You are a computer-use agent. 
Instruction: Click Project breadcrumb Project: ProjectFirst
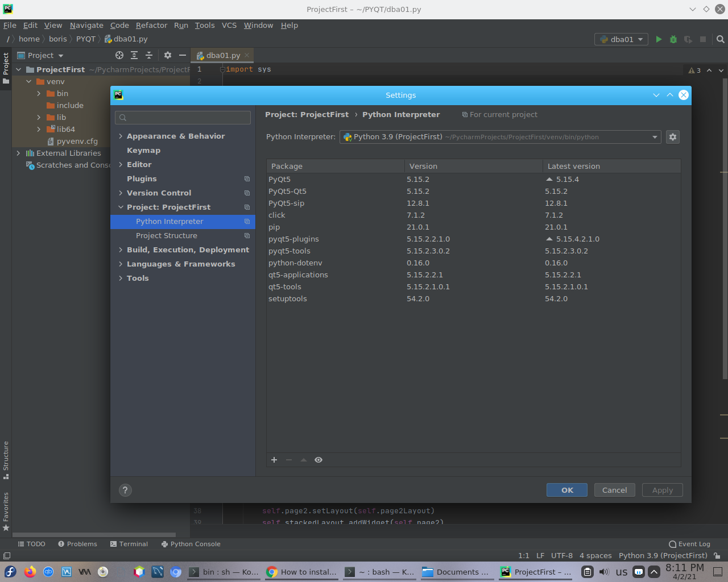307,115
